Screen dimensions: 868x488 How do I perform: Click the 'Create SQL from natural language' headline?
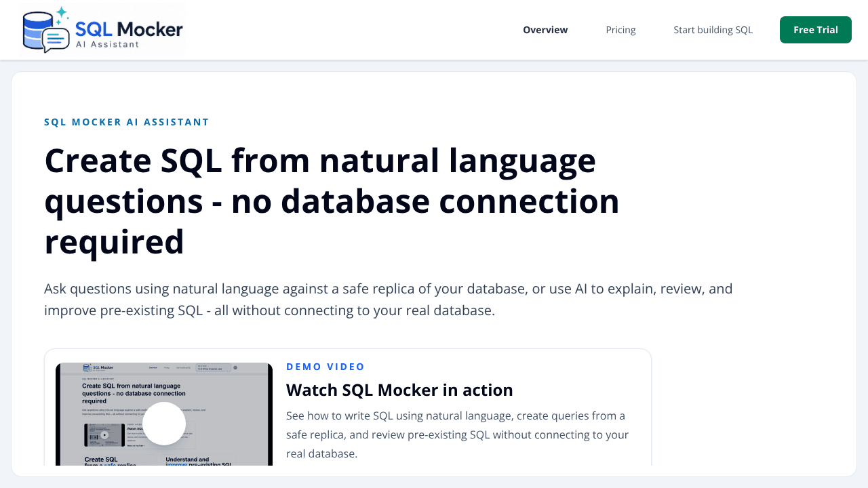tap(332, 201)
